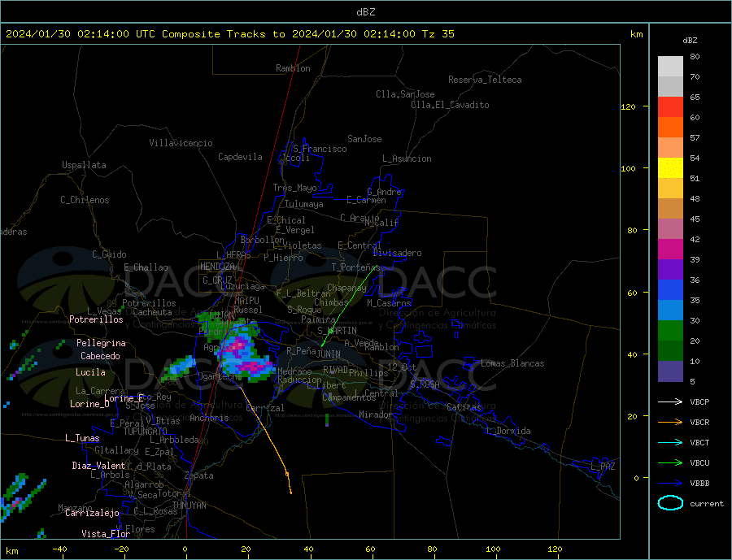Click the Ramblon label near top
Image resolution: width=732 pixels, height=560 pixels.
293,68
